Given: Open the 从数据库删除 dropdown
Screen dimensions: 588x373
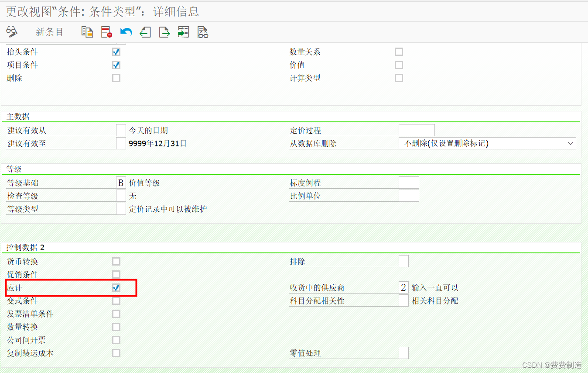Looking at the screenshot, I should (x=487, y=143).
